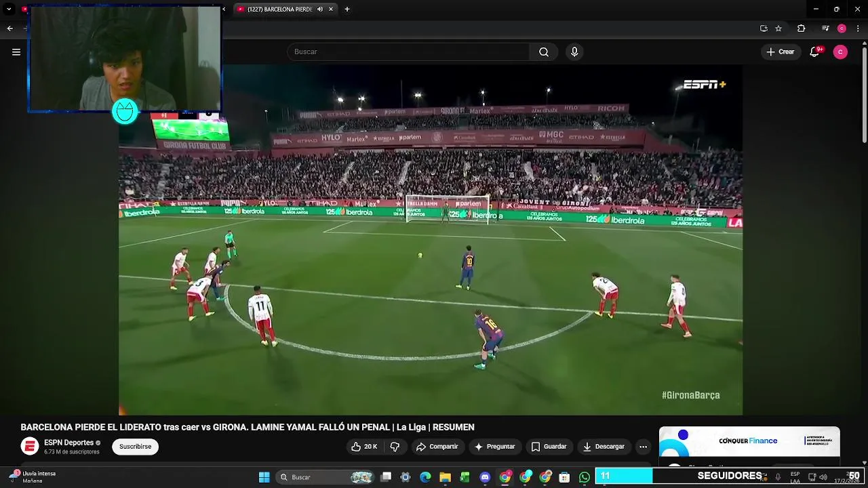868x488 pixels.
Task: Open the YouTube hamburger guide menu
Action: click(16, 52)
